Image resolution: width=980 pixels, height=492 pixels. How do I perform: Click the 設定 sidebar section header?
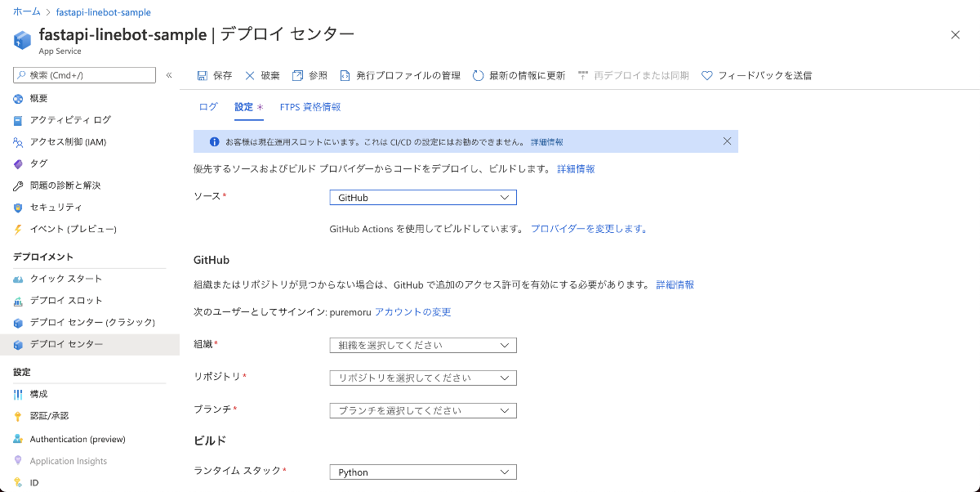click(22, 372)
